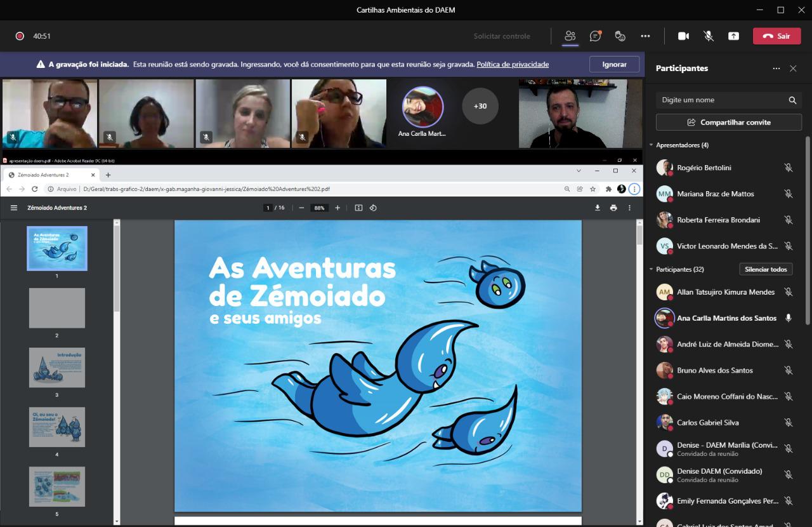
Task: Collapse the Participantes (32) section
Action: (x=652, y=269)
